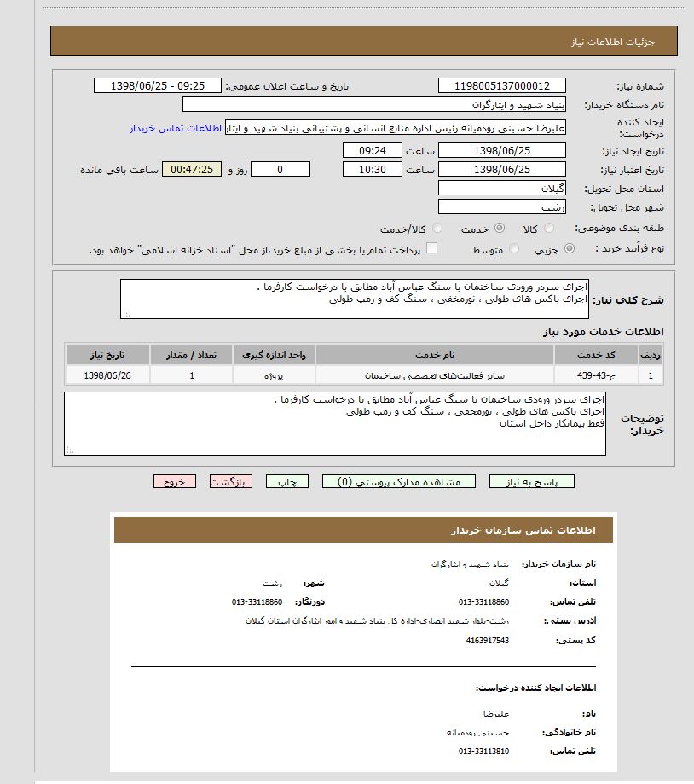Choose the کالا/خدمت radio option
The image size is (694, 784).
(437, 229)
